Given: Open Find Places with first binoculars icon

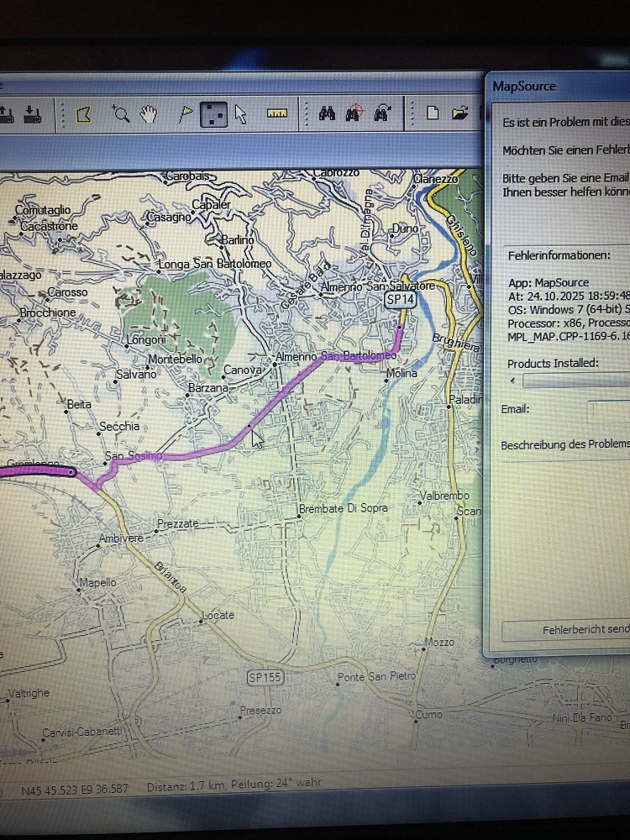Looking at the screenshot, I should click(327, 113).
